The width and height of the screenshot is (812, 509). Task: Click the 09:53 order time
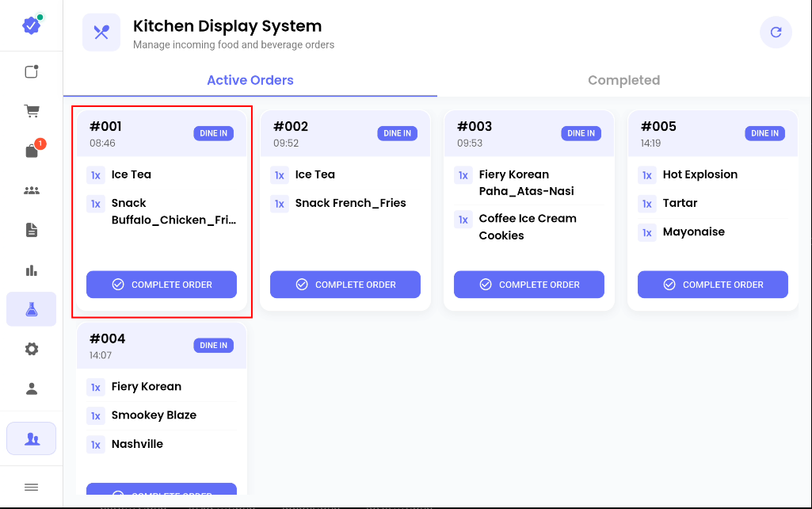pyautogui.click(x=470, y=143)
